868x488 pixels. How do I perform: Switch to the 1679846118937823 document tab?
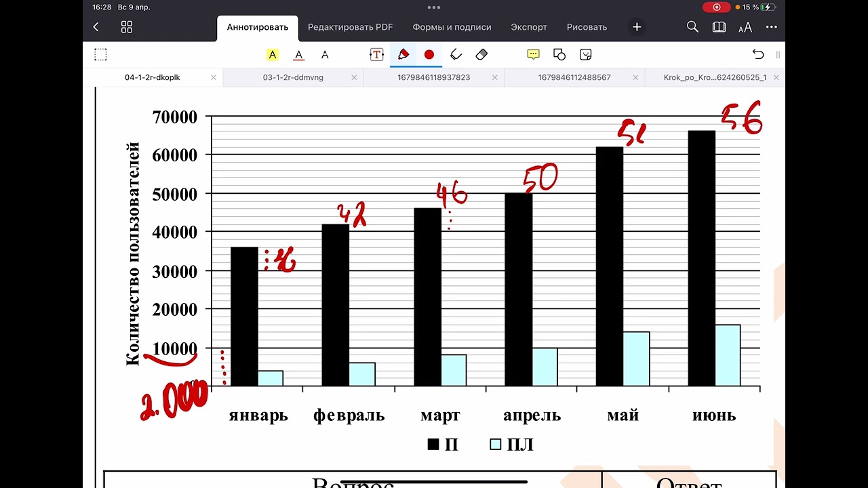[434, 77]
